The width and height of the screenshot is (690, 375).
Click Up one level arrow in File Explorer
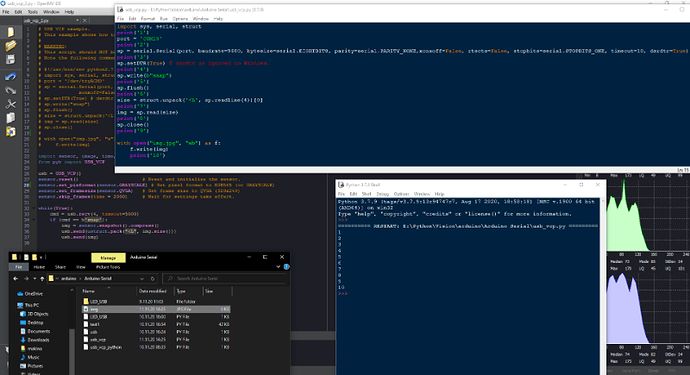point(42,279)
